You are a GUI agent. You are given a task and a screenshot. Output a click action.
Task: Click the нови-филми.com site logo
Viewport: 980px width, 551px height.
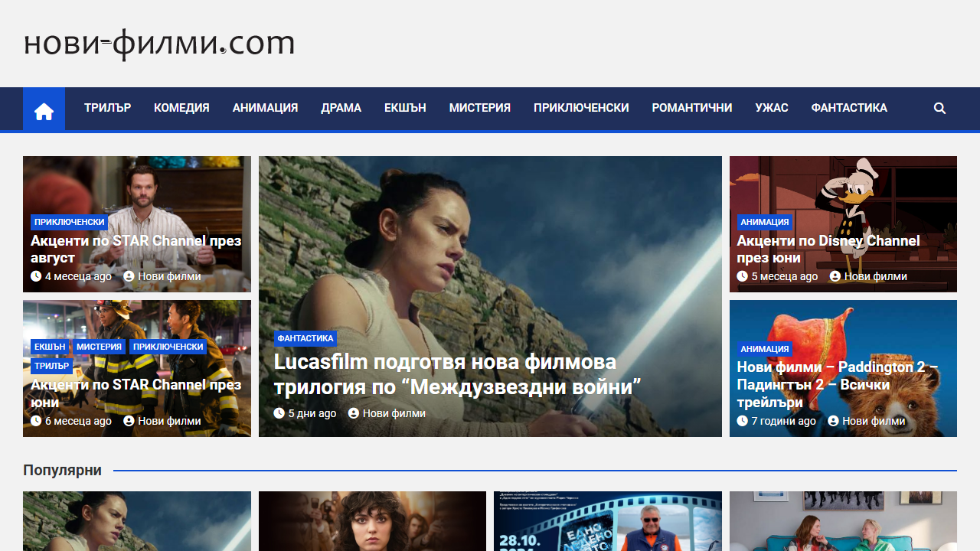click(x=159, y=44)
